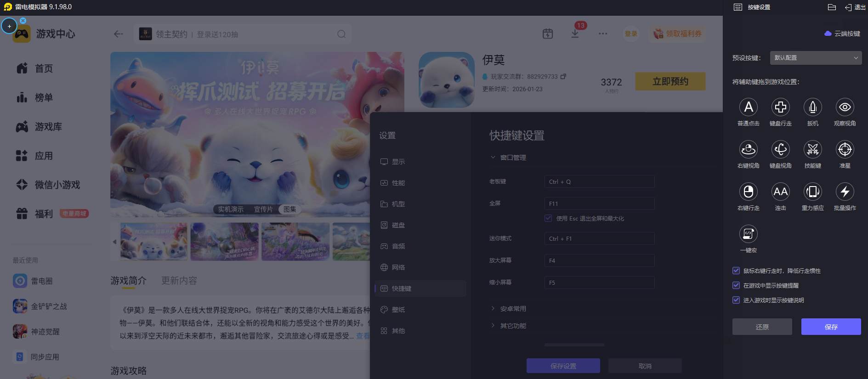868x379 pixels.
Task: Click the back arrow in game center
Action: pos(119,34)
